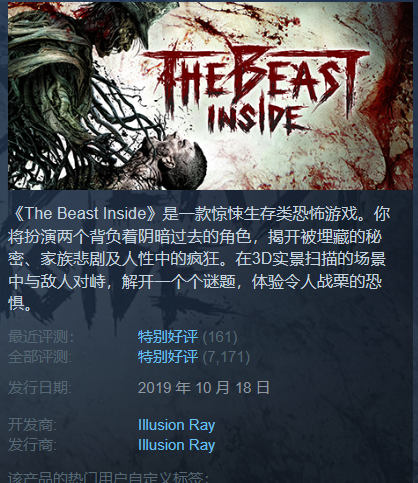Click the 开发商 label
The height and width of the screenshot is (483, 418).
point(32,425)
